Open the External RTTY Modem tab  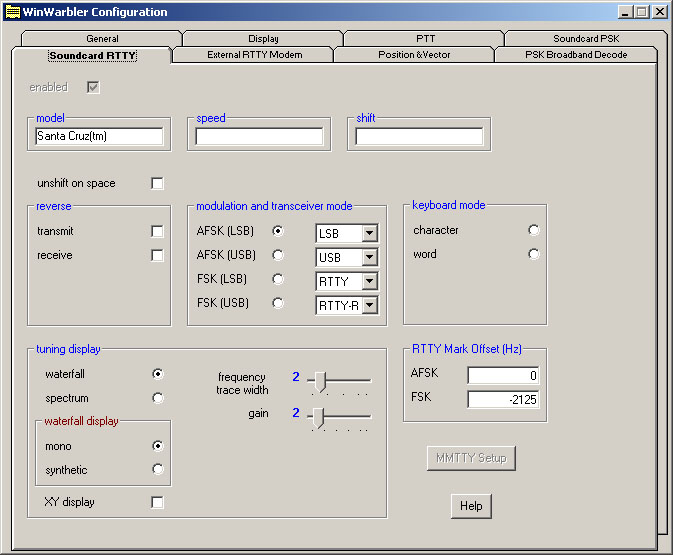(253, 55)
